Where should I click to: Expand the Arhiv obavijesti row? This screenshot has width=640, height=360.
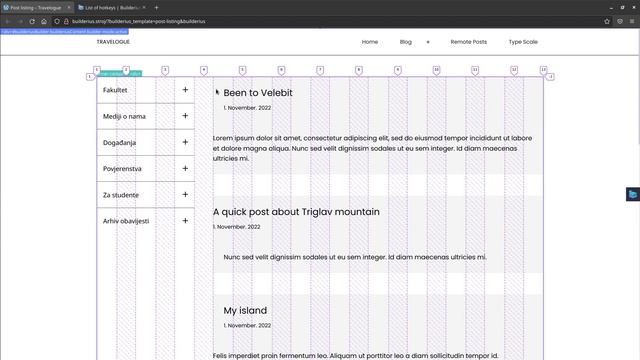[185, 221]
